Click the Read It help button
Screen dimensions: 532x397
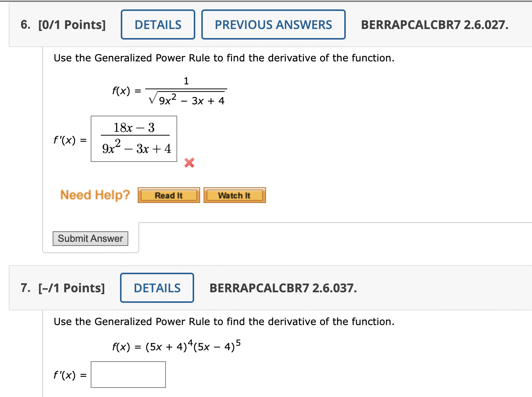coord(168,195)
